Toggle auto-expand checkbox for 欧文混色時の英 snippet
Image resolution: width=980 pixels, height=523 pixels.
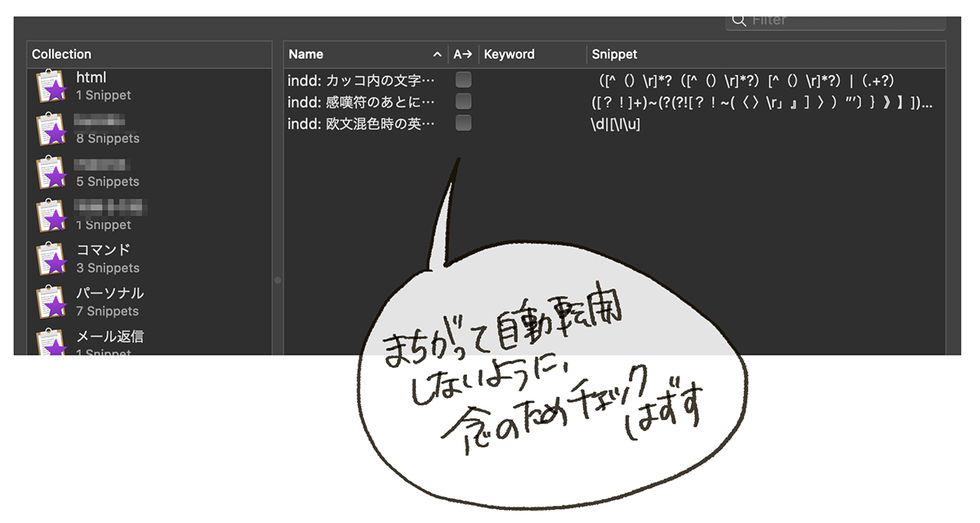click(x=463, y=123)
